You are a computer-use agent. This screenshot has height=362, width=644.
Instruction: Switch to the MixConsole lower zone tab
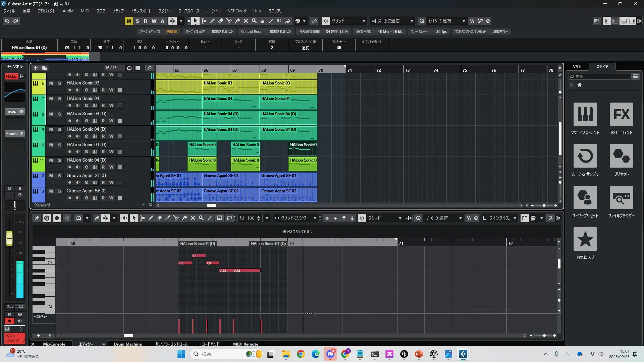[x=54, y=344]
